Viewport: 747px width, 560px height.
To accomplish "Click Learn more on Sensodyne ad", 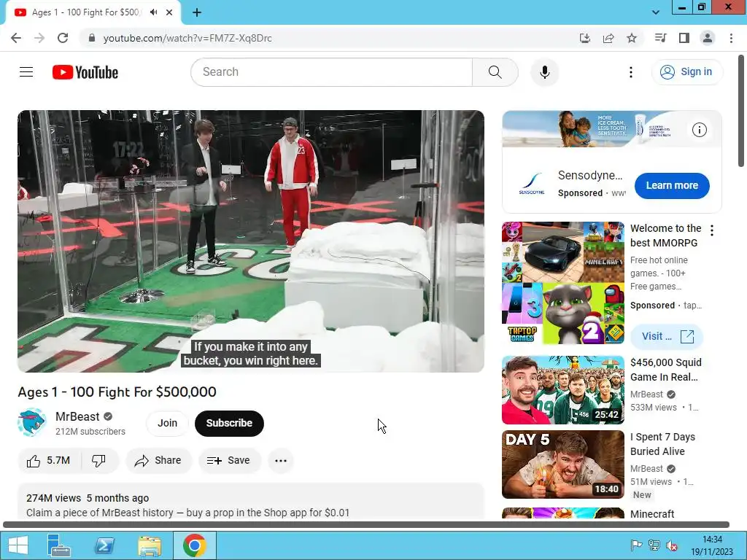I will pyautogui.click(x=672, y=186).
